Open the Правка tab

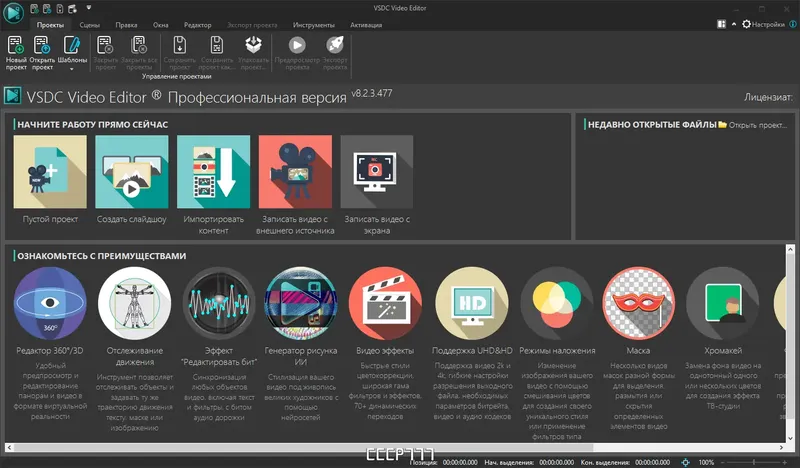(x=126, y=25)
